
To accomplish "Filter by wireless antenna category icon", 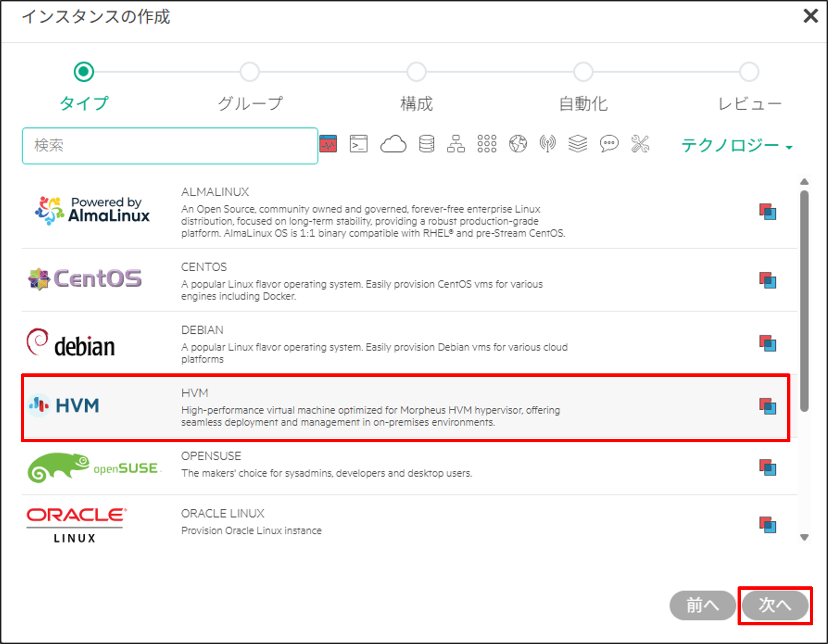I will pyautogui.click(x=548, y=144).
